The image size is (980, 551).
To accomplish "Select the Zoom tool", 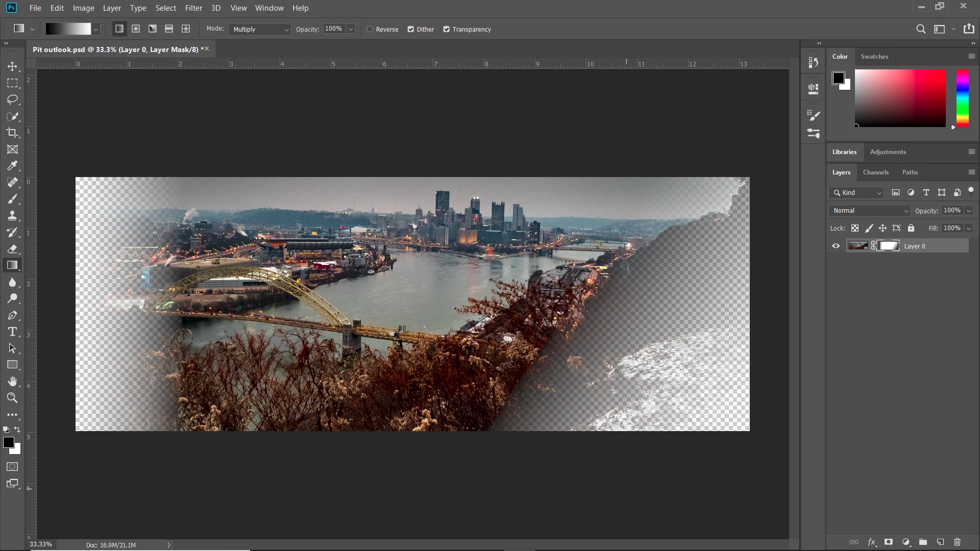I will 12,398.
